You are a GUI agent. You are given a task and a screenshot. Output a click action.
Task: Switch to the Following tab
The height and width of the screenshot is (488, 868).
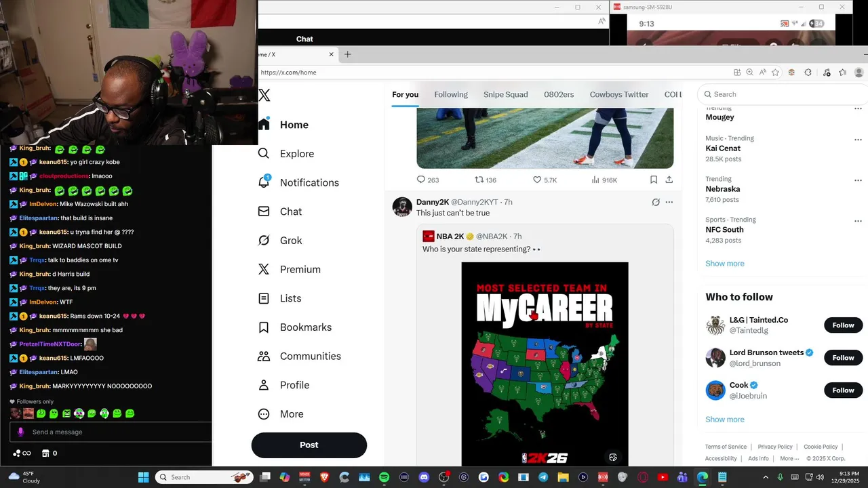pyautogui.click(x=451, y=94)
